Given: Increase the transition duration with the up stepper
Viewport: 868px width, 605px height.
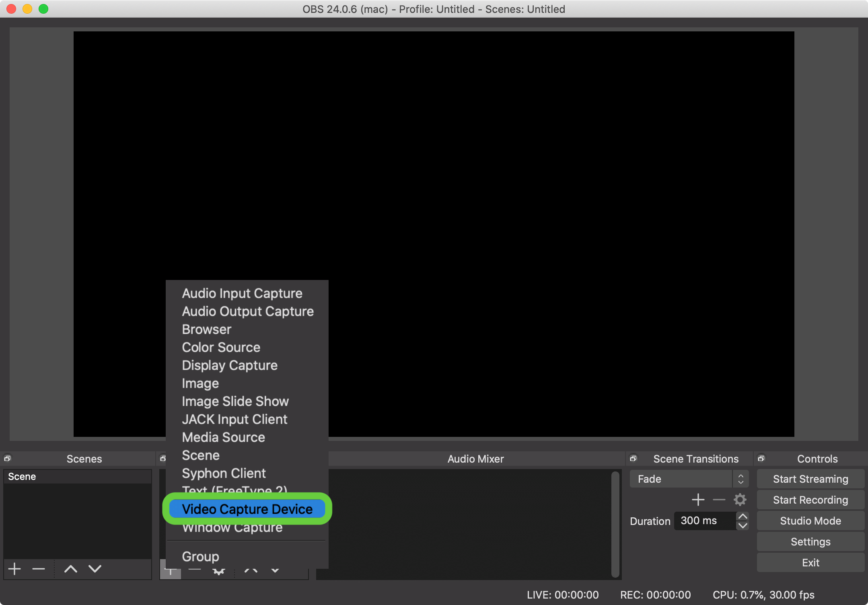Looking at the screenshot, I should (743, 516).
